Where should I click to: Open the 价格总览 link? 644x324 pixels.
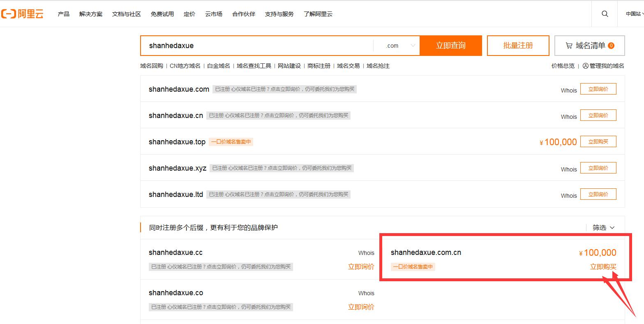pos(563,66)
